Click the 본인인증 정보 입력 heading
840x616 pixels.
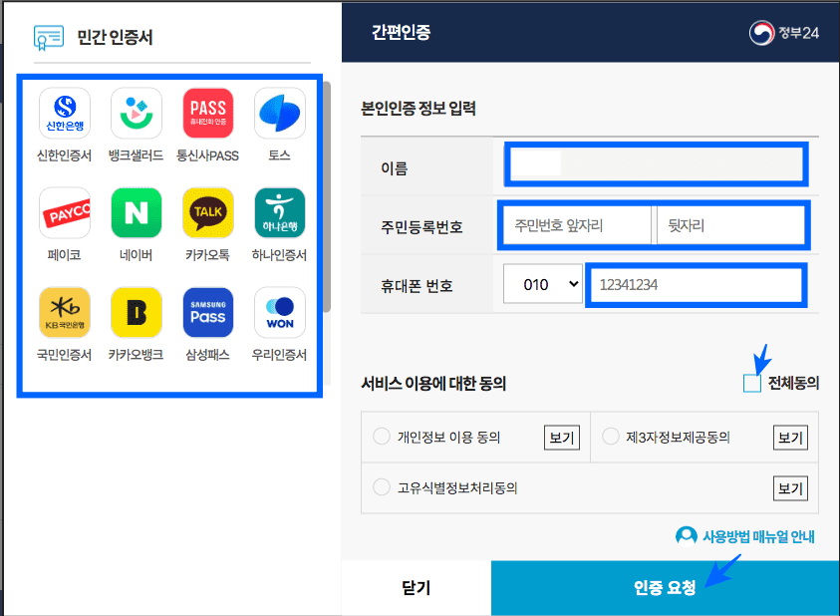pos(419,109)
